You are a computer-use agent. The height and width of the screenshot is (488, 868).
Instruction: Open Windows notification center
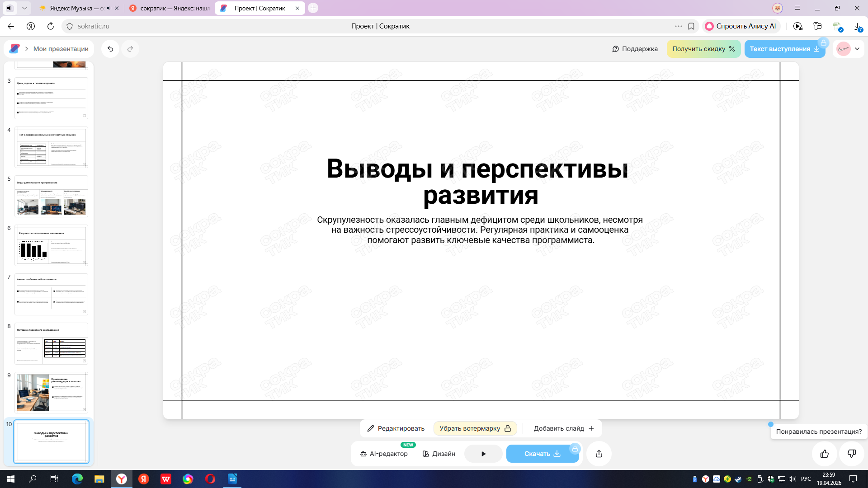(853, 479)
